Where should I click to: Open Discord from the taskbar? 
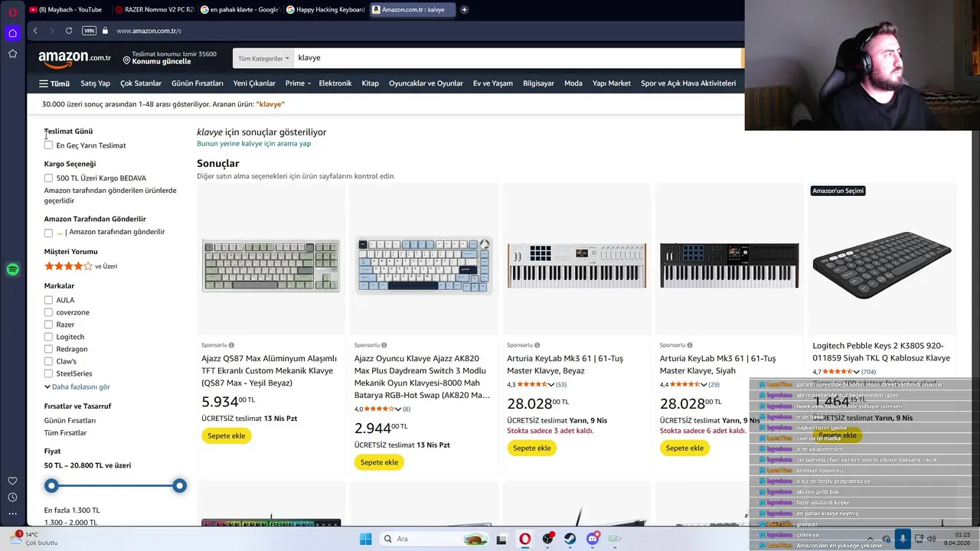pyautogui.click(x=593, y=539)
